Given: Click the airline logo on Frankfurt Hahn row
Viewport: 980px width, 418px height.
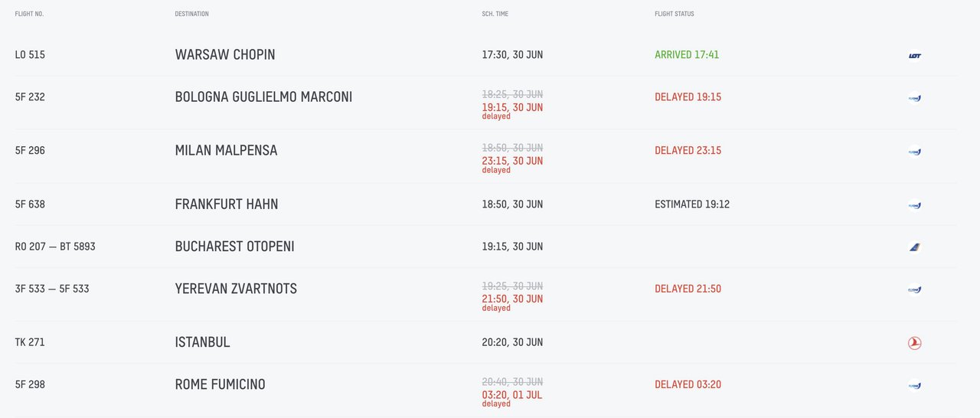Looking at the screenshot, I should coord(914,204).
